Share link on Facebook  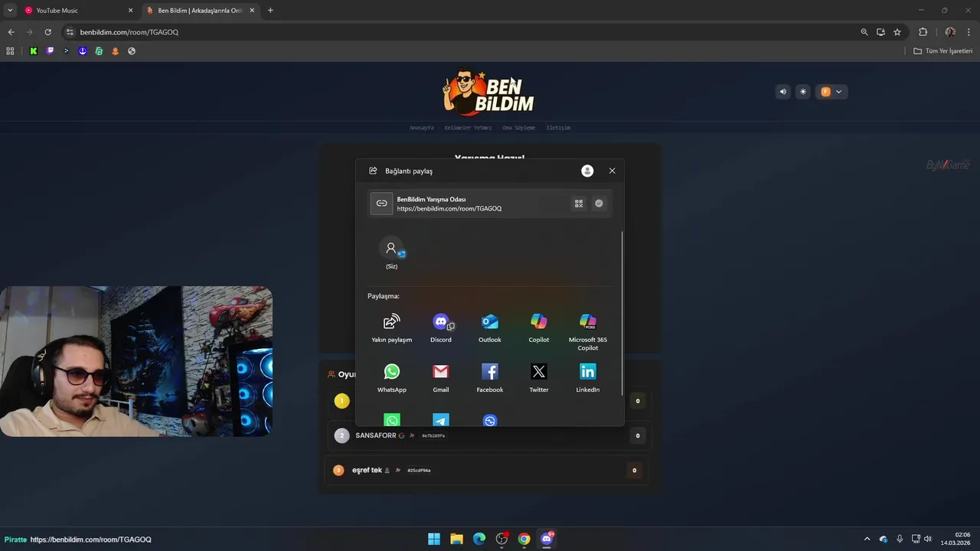490,378
